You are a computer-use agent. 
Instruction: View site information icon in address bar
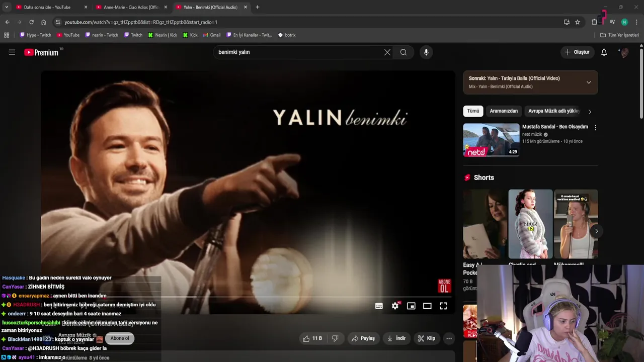coord(58,22)
